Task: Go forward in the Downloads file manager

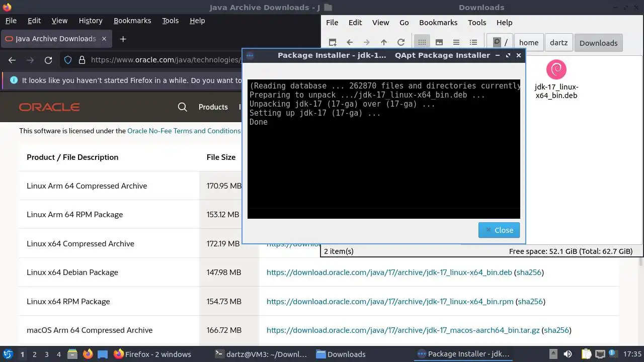Action: point(366,43)
